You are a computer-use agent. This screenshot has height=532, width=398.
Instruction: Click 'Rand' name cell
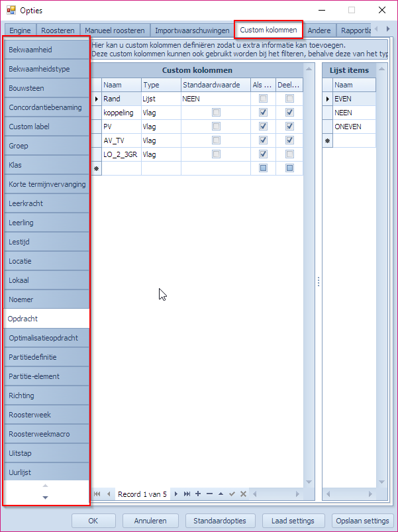121,99
